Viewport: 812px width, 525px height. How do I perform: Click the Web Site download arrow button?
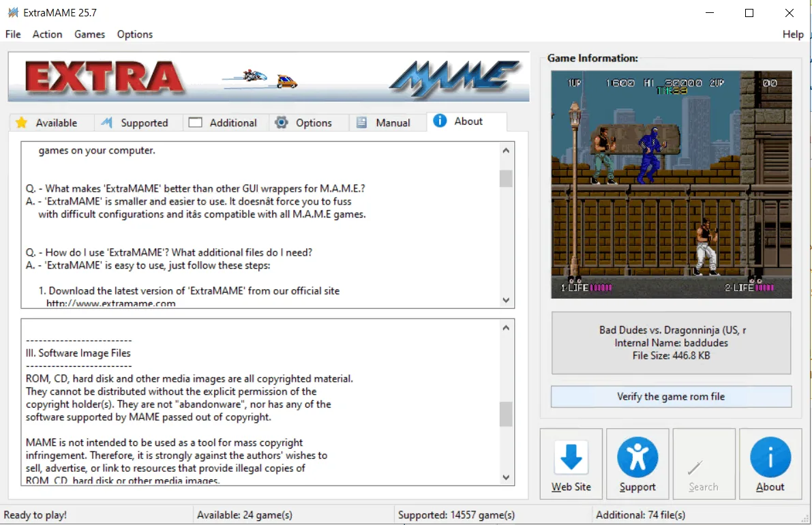[571, 464]
